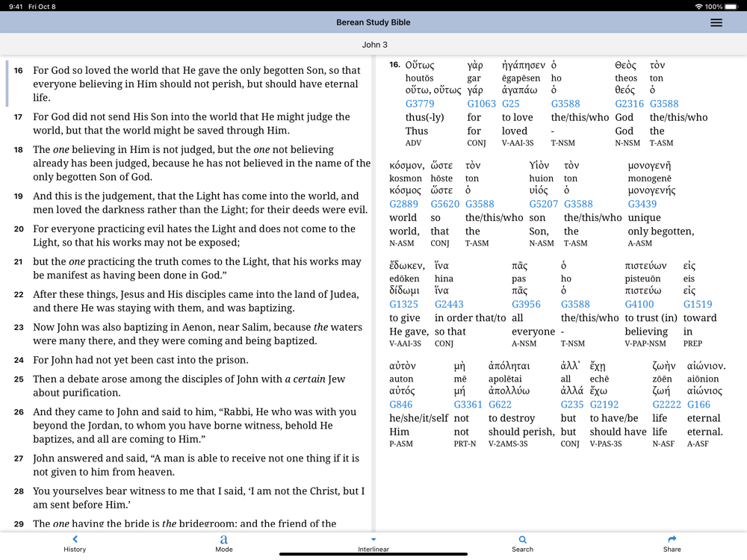Open Strong's link G4100
The height and width of the screenshot is (560, 747).
639,304
